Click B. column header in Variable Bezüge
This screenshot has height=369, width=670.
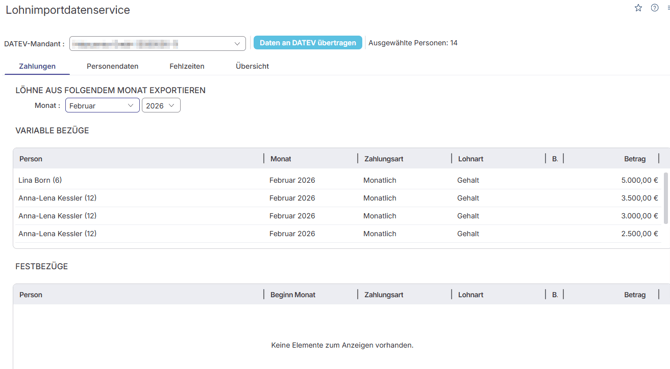point(555,159)
